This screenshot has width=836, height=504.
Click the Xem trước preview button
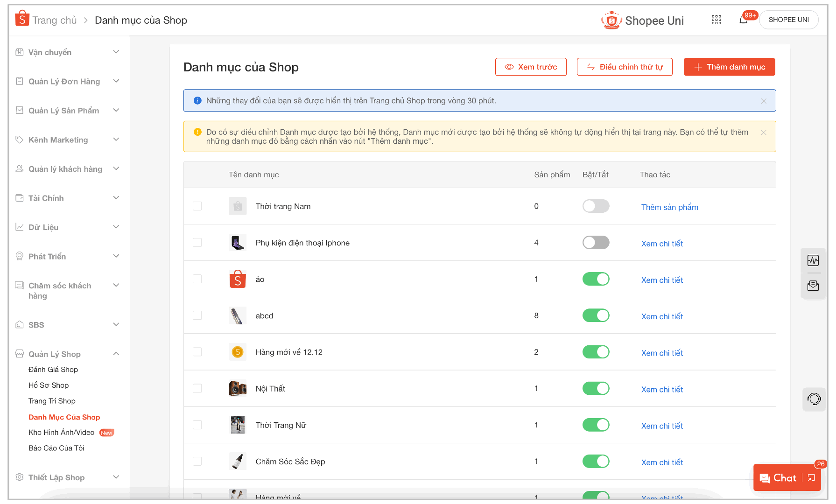pos(531,67)
